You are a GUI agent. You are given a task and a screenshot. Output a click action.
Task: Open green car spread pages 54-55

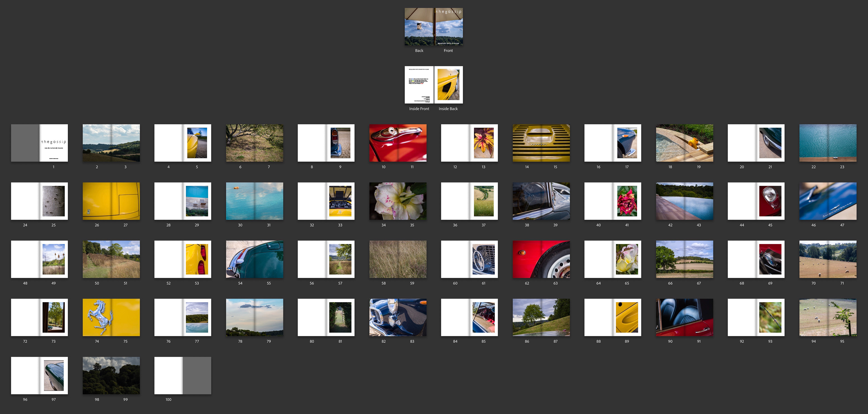254,259
